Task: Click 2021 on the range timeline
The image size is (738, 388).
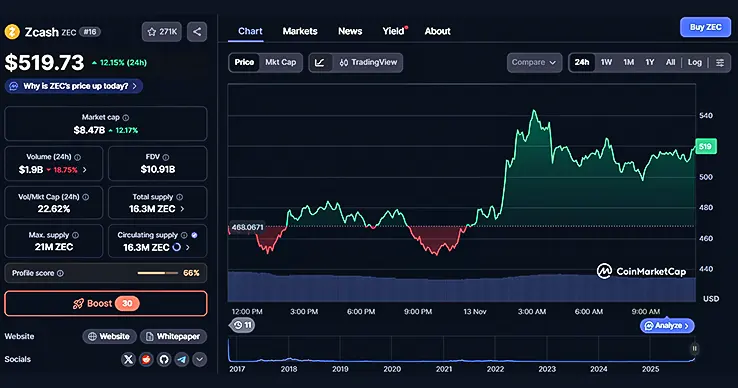Action: pos(443,370)
